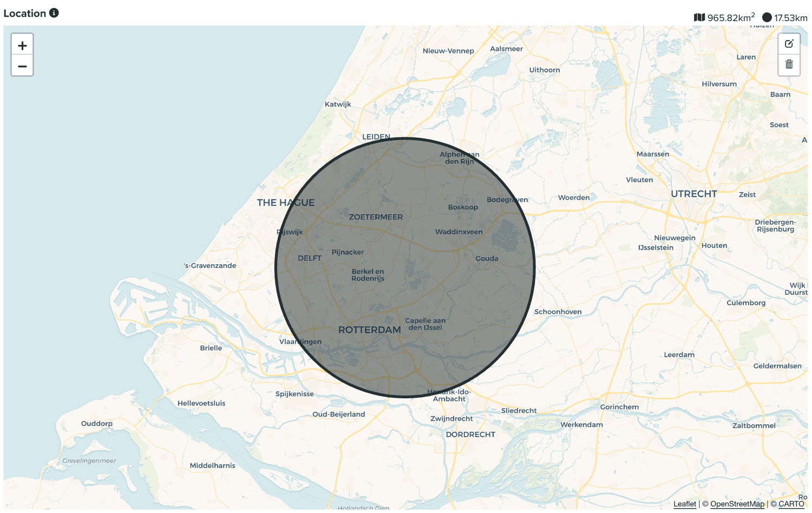
Task: Click the 'Hellevoetsluis' map label
Action: 201,403
